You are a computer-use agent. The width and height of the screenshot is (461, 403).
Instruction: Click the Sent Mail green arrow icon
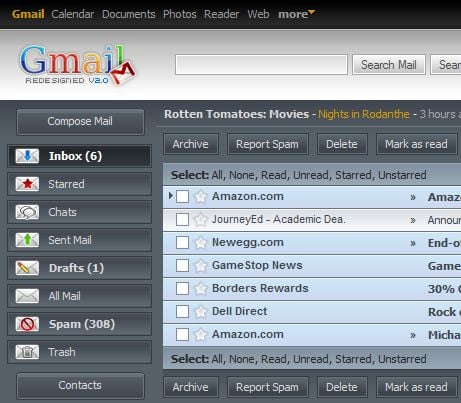click(27, 240)
